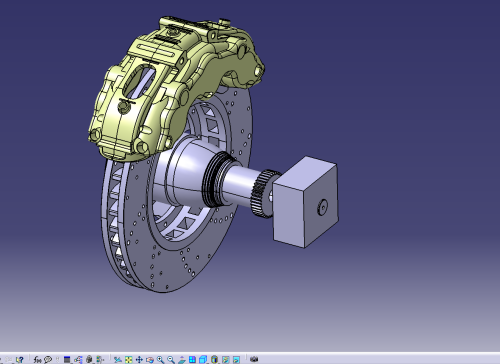Screen dimensions: 500x364
Task: Click the Shading view mode icon
Action: 214,359
